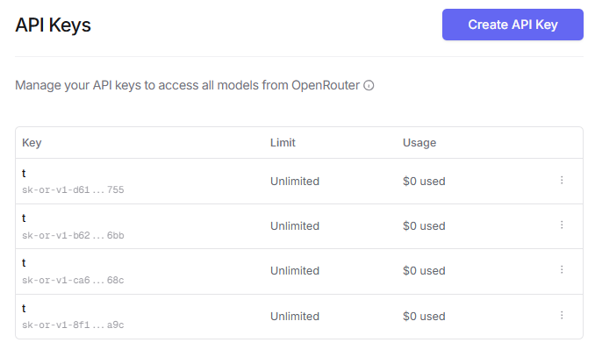Select the key string sk-or-v1-ca6...68c
The width and height of the screenshot is (595, 364).
73,280
